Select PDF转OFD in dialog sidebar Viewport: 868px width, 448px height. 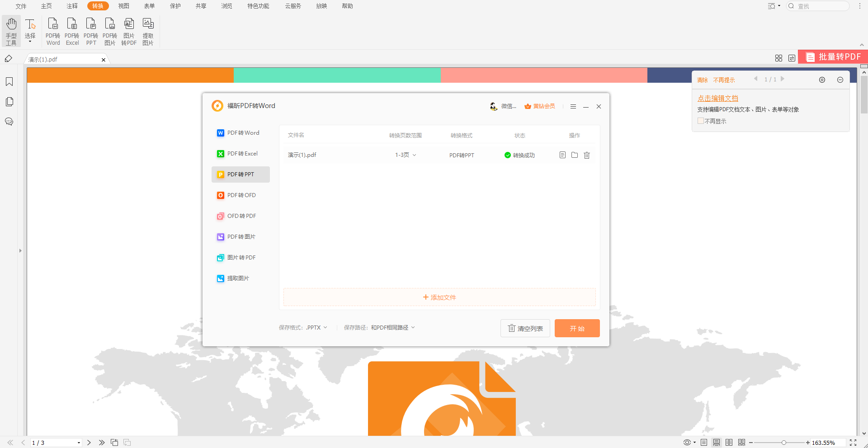[241, 195]
